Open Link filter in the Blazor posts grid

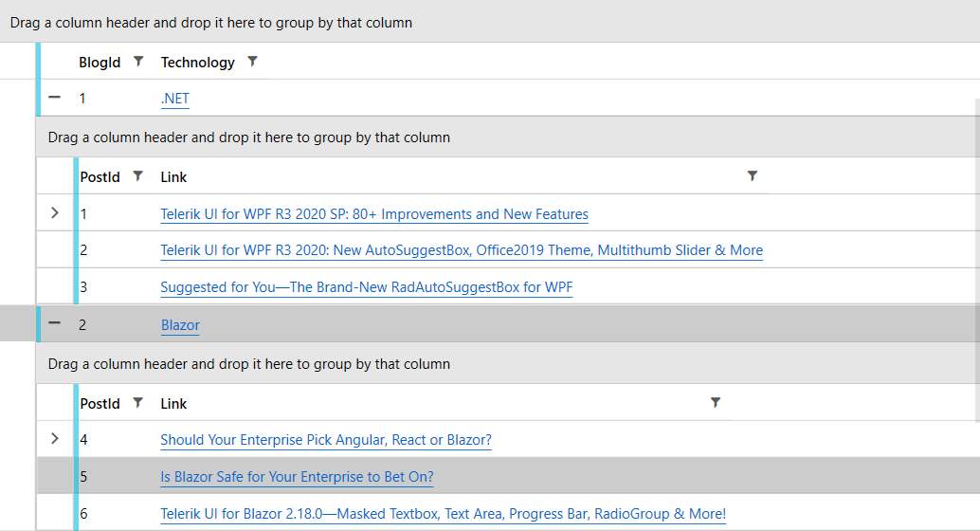tap(716, 403)
